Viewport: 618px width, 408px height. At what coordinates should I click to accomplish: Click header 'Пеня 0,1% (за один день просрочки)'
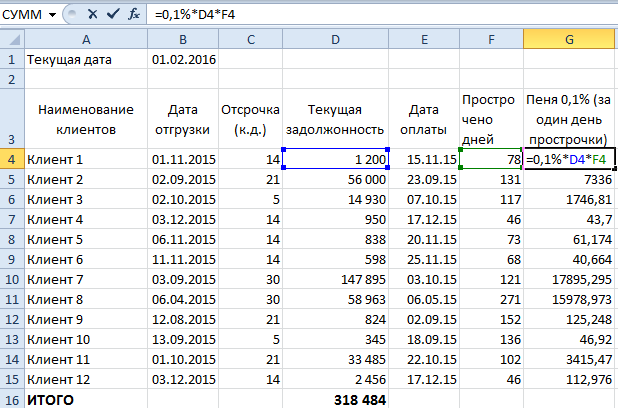pos(569,119)
